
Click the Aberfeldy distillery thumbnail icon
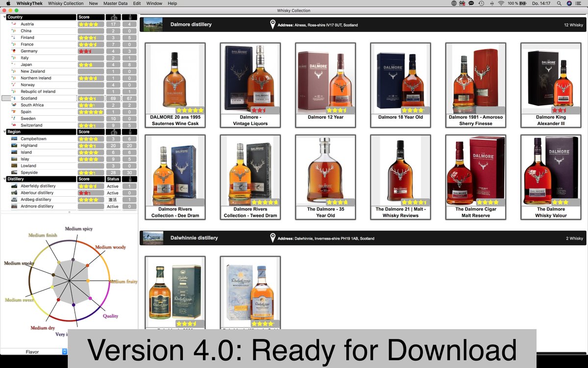[14, 186]
